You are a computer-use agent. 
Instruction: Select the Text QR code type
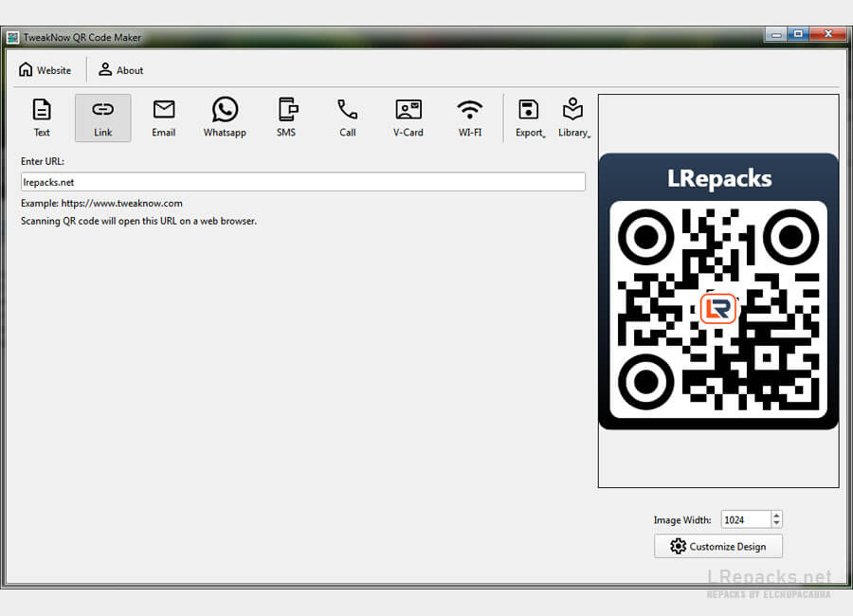42,118
